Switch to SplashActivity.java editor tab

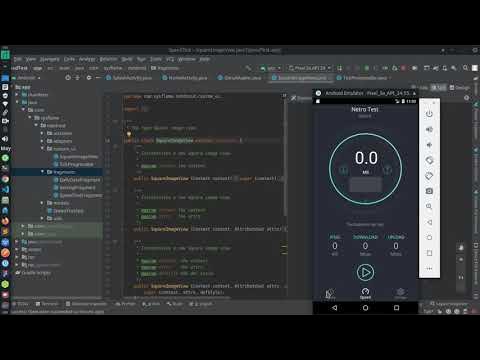click(129, 78)
